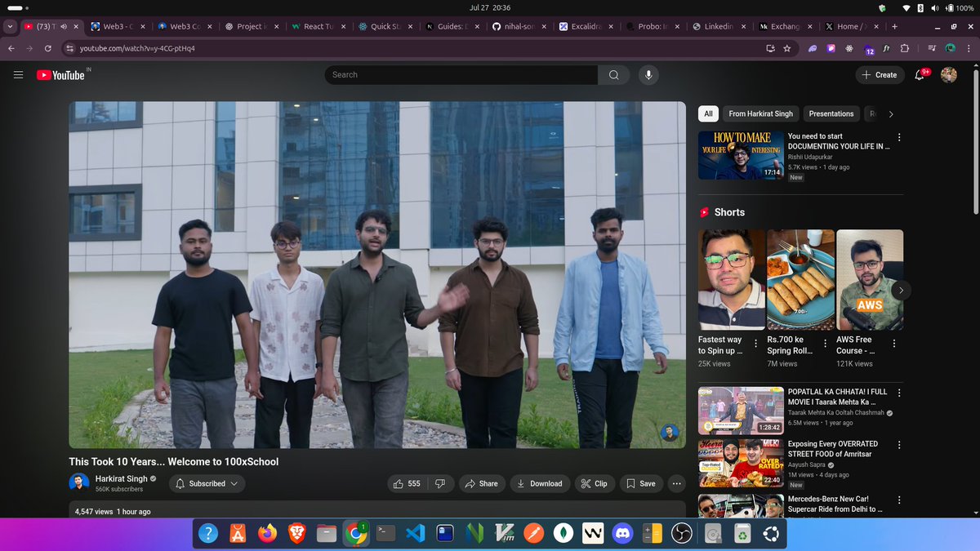Go to the YouTube home logo

60,75
